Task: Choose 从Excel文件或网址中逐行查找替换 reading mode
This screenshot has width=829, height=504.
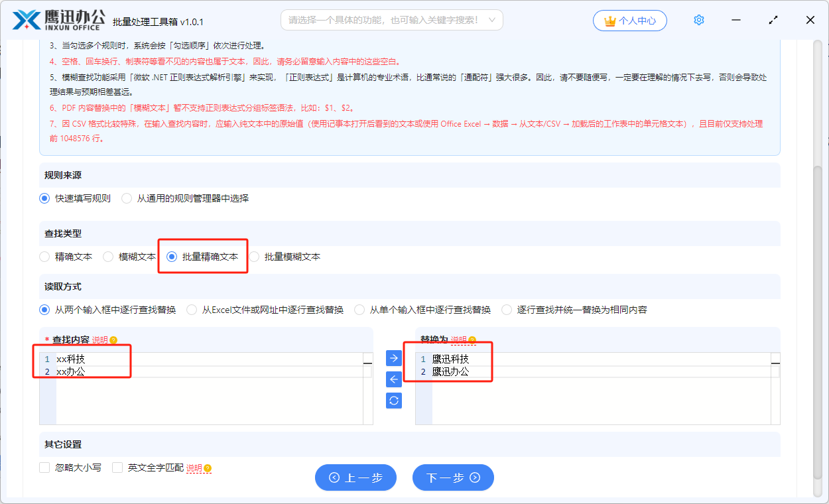Action: (192, 309)
